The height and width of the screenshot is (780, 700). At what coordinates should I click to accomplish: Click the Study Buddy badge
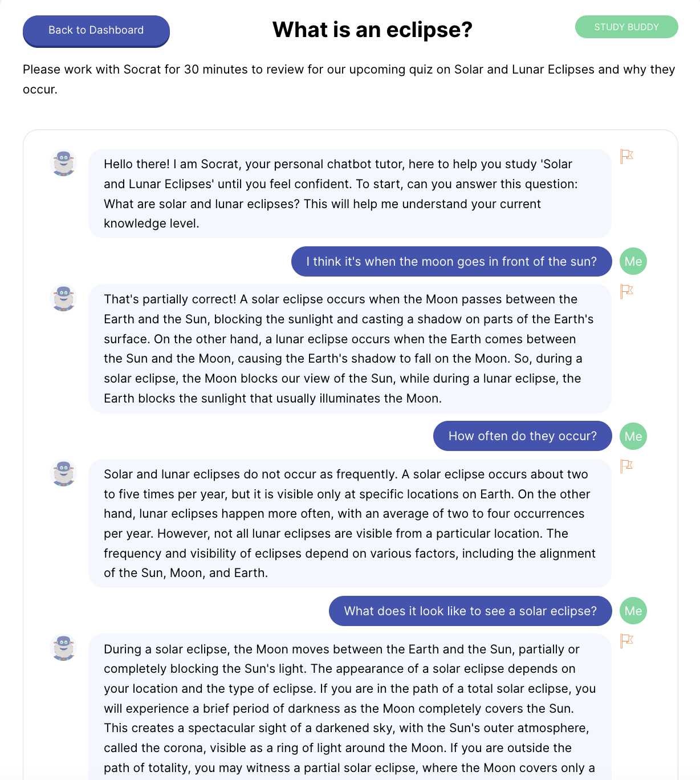pyautogui.click(x=626, y=27)
